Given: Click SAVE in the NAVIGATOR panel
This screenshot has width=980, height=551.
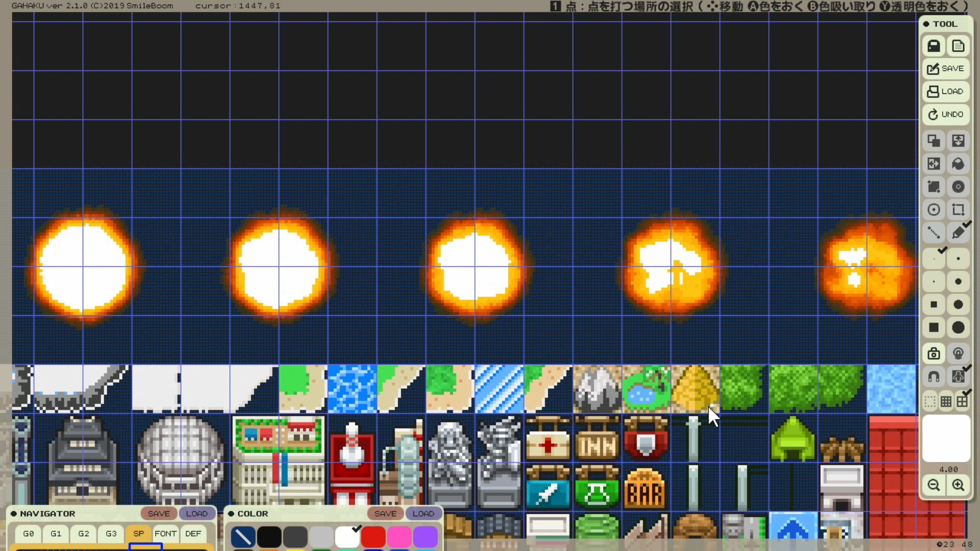Looking at the screenshot, I should coord(159,514).
